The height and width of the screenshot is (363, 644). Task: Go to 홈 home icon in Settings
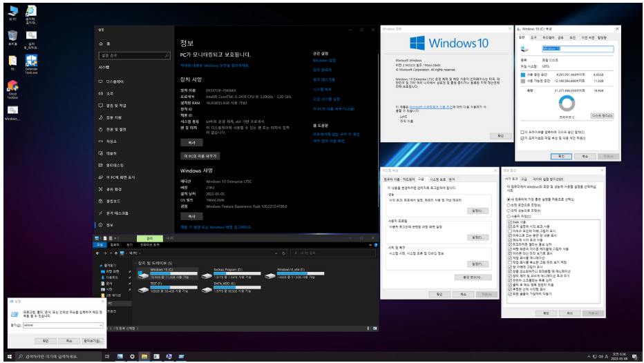click(x=101, y=43)
